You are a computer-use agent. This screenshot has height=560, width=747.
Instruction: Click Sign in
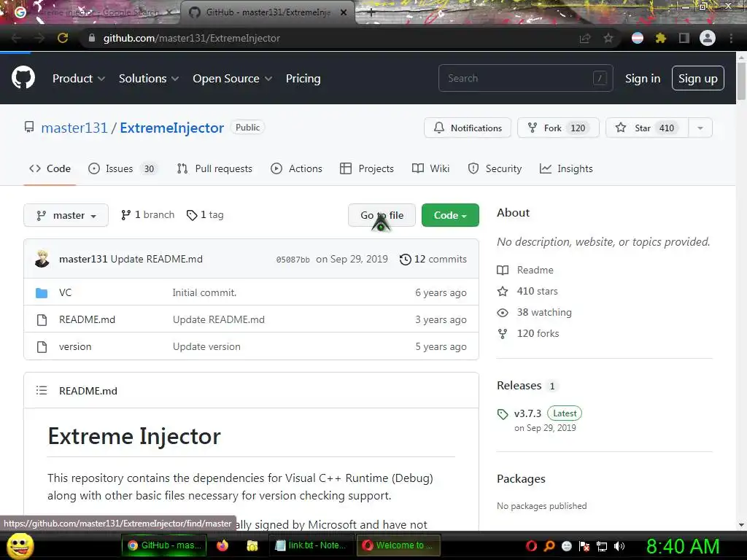tap(643, 79)
